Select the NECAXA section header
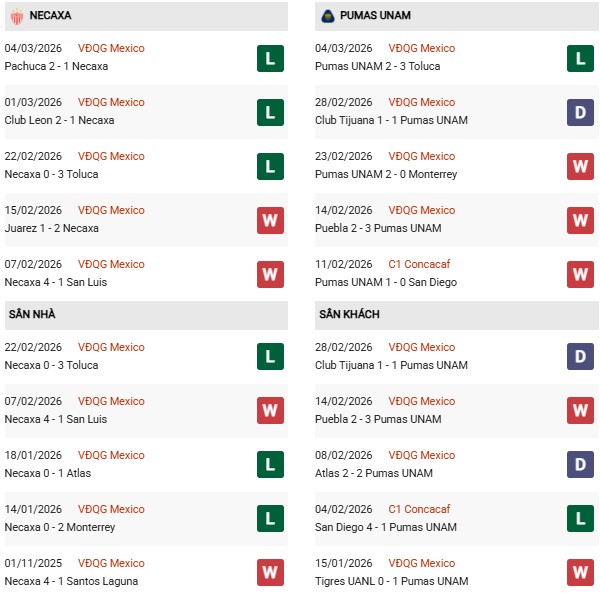The image size is (600, 593). pyautogui.click(x=51, y=16)
